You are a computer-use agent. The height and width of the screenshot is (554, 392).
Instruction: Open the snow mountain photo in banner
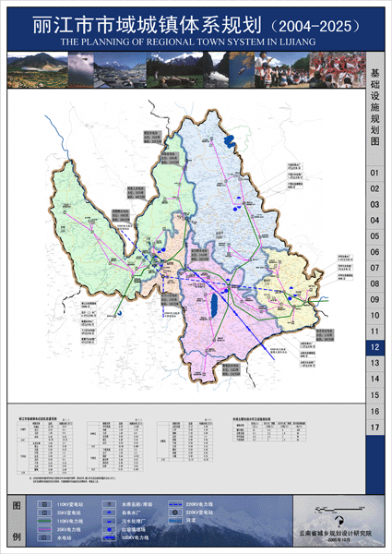click(120, 70)
